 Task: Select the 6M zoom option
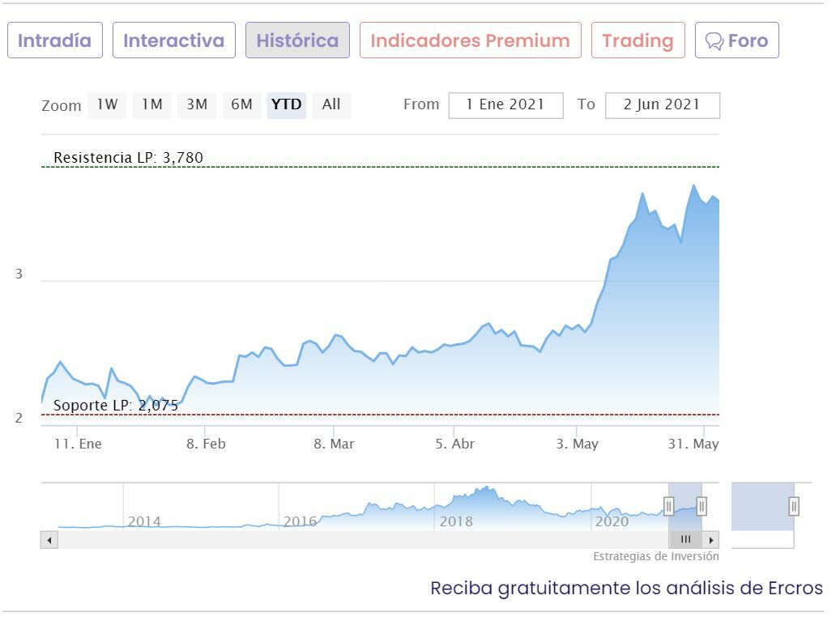point(241,104)
